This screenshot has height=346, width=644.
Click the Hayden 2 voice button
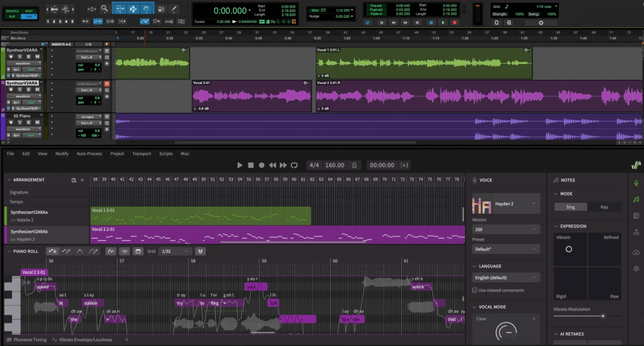point(505,203)
